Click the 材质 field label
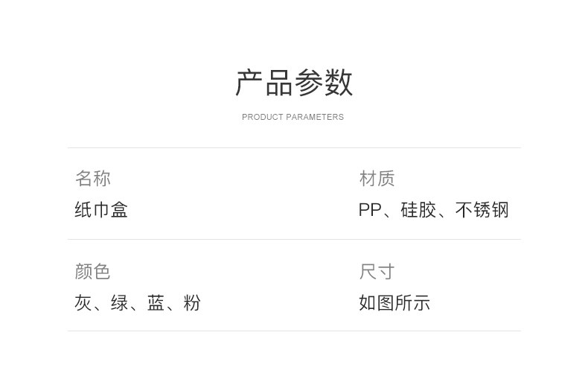This screenshot has width=588, height=376. tap(377, 179)
